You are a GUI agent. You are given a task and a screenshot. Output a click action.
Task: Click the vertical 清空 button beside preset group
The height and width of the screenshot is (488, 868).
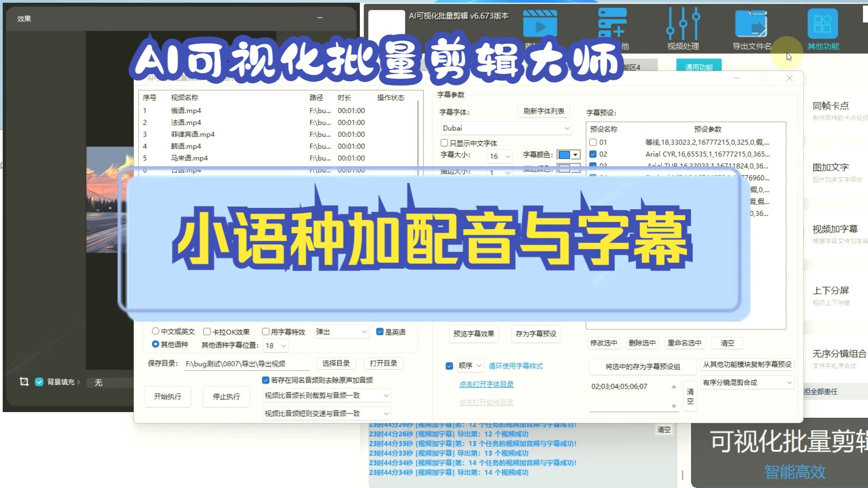(x=690, y=396)
